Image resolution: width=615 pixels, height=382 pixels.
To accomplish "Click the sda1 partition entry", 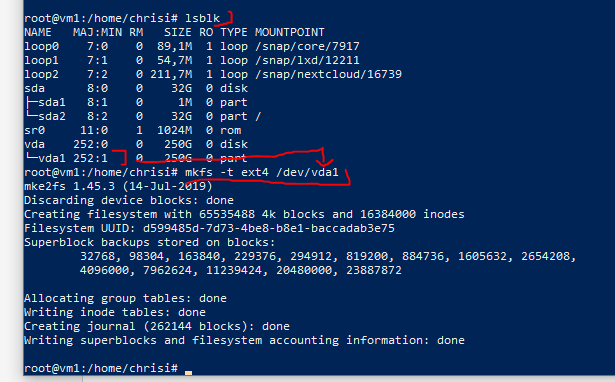I will click(52, 102).
